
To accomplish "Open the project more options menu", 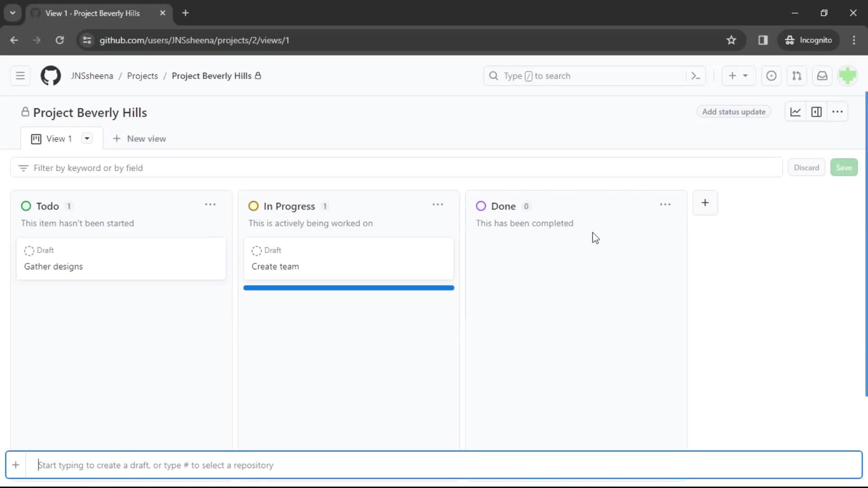I will tap(837, 112).
